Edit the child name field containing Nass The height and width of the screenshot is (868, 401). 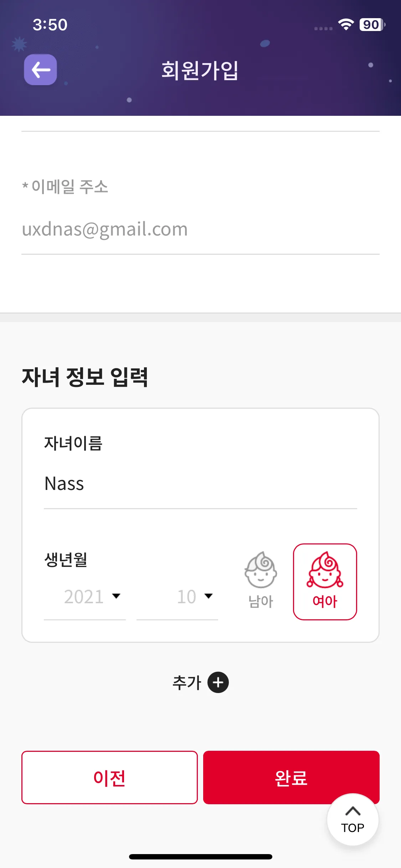(x=200, y=484)
